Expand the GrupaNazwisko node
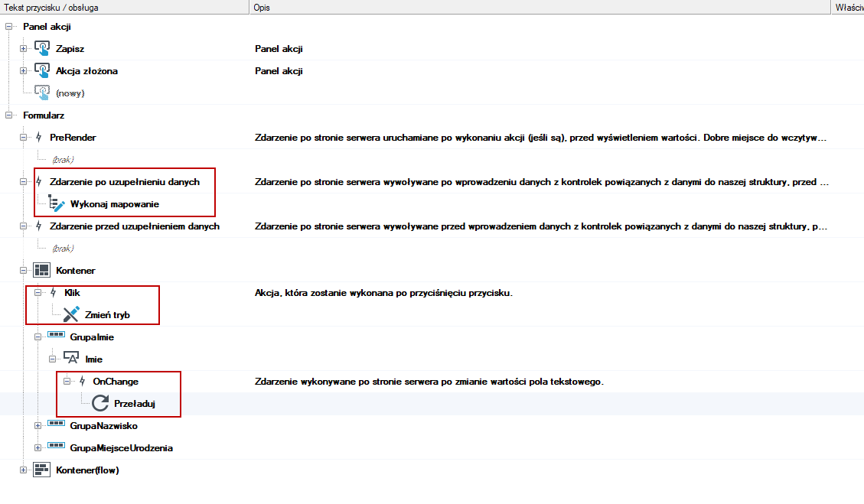Screen dimensions: 864x504 tap(37, 426)
